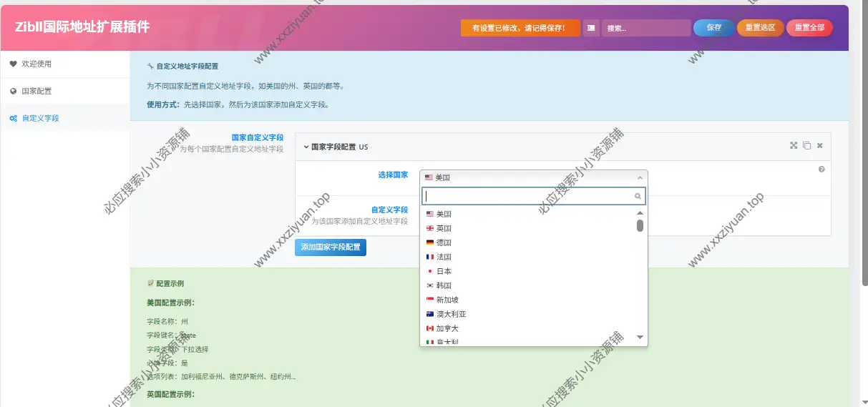Choose 日本 in the country dropdown
The height and width of the screenshot is (407, 868).
(444, 271)
